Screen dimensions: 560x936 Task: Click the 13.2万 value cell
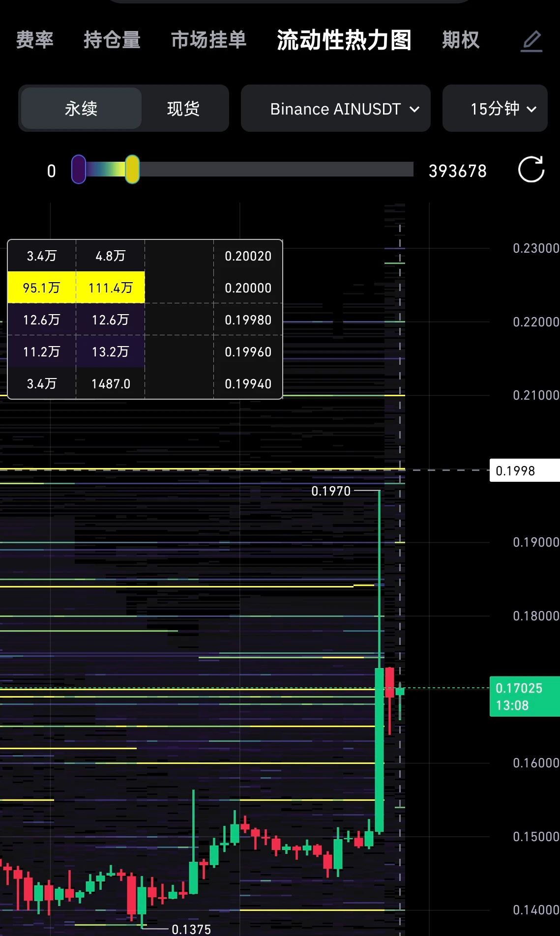pyautogui.click(x=111, y=351)
